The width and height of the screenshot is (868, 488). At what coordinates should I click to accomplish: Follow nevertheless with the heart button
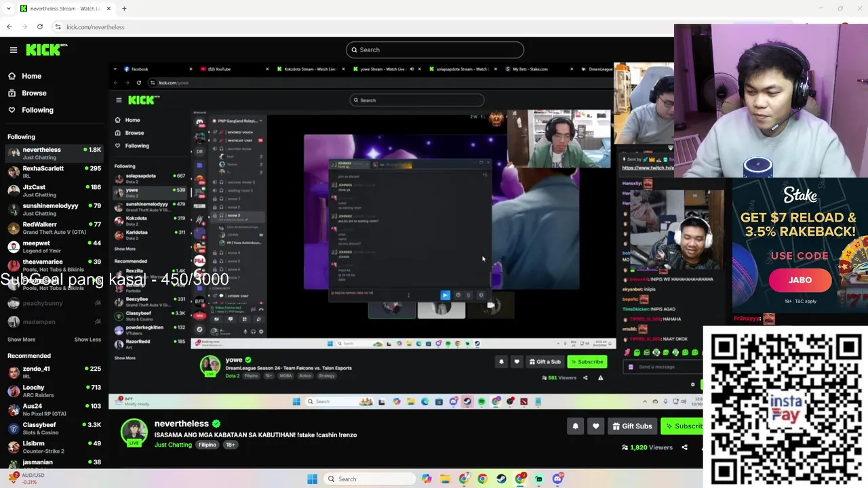pos(595,426)
